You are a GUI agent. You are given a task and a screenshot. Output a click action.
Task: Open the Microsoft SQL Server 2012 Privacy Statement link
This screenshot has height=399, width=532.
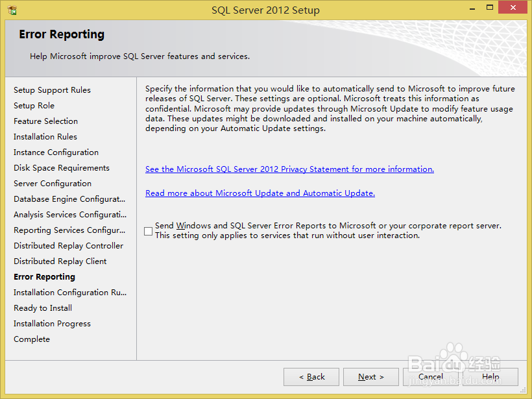(289, 169)
